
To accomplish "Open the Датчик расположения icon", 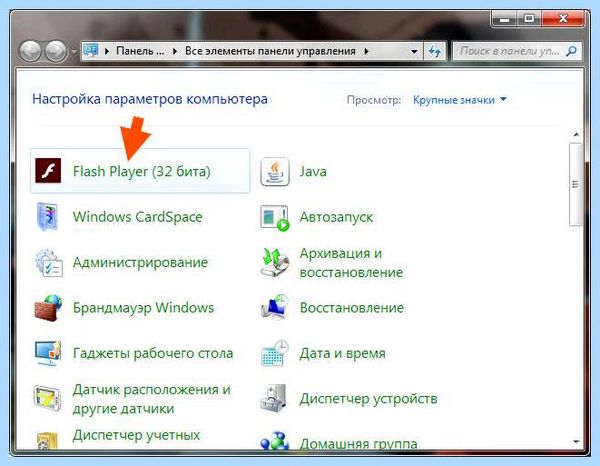I will click(47, 399).
